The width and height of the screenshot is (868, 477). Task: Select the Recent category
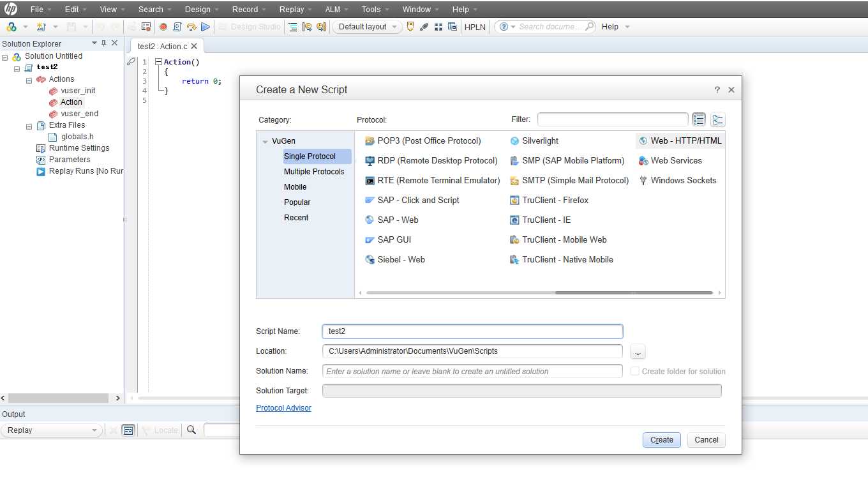(296, 218)
